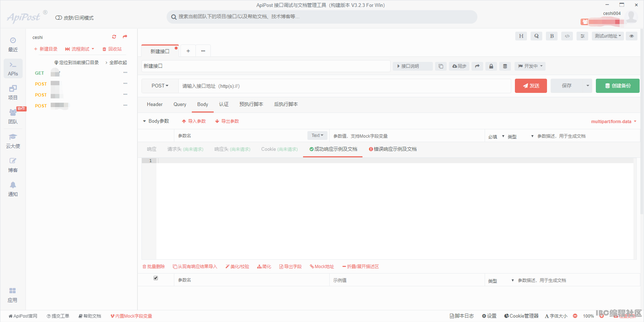Click the green 创建备份 button
The image size is (644, 322).
pos(618,86)
